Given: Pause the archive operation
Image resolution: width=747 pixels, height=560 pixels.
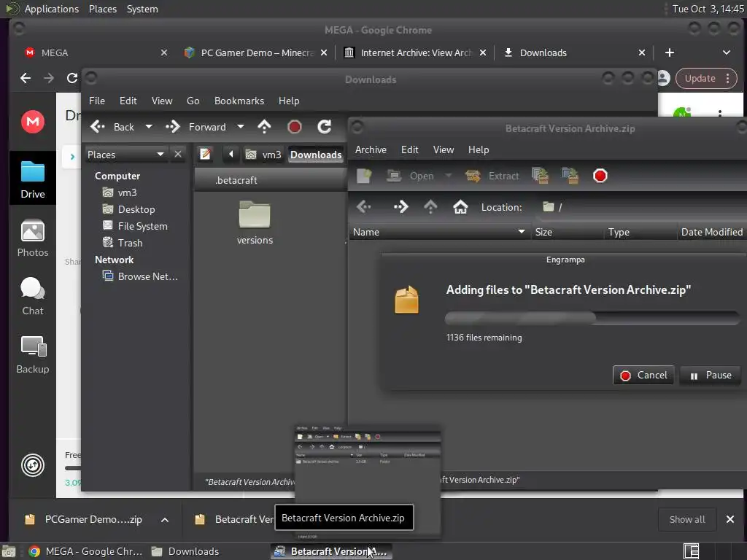Looking at the screenshot, I should 711,376.
